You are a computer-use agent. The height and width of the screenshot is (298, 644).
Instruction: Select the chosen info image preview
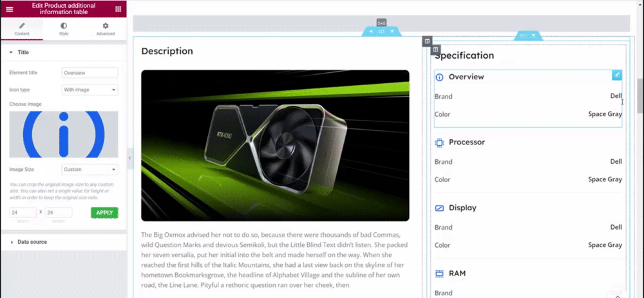tap(64, 134)
